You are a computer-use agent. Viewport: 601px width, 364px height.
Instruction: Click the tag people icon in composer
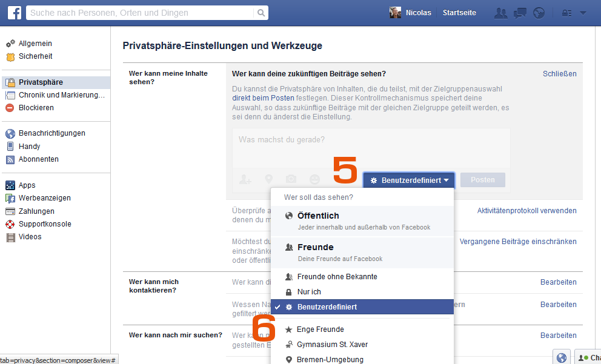(x=245, y=179)
